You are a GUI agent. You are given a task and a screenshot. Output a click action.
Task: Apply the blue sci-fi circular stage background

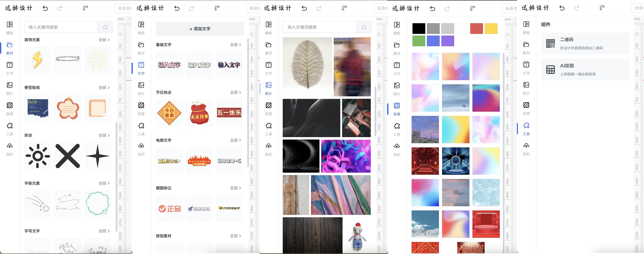pos(455,161)
